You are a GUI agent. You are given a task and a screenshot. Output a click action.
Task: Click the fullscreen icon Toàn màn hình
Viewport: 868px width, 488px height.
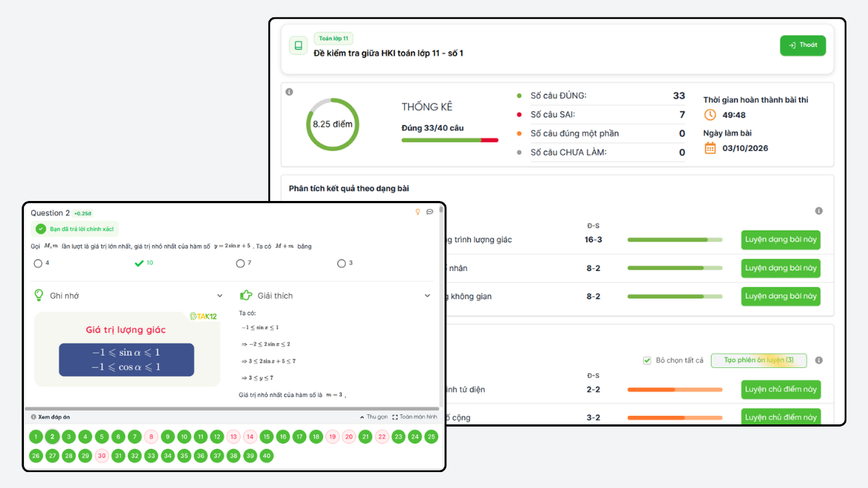point(395,417)
